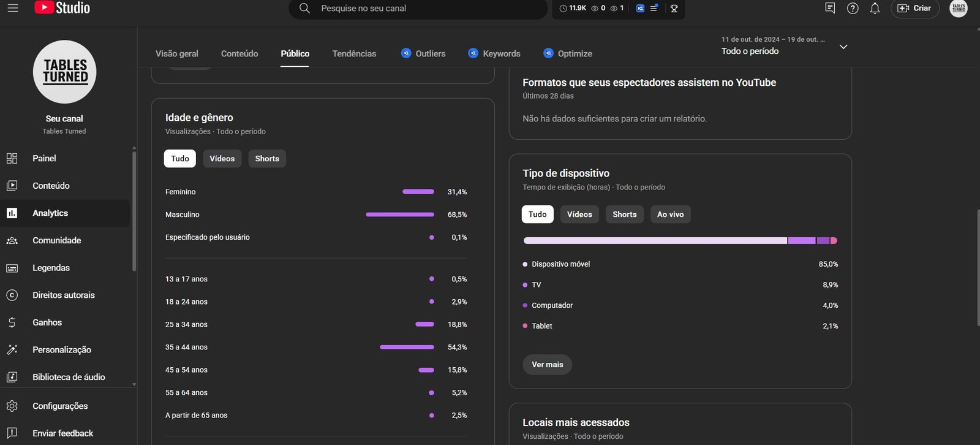980x445 pixels.
Task: Click the Painel dashboard icon
Action: pos(12,158)
